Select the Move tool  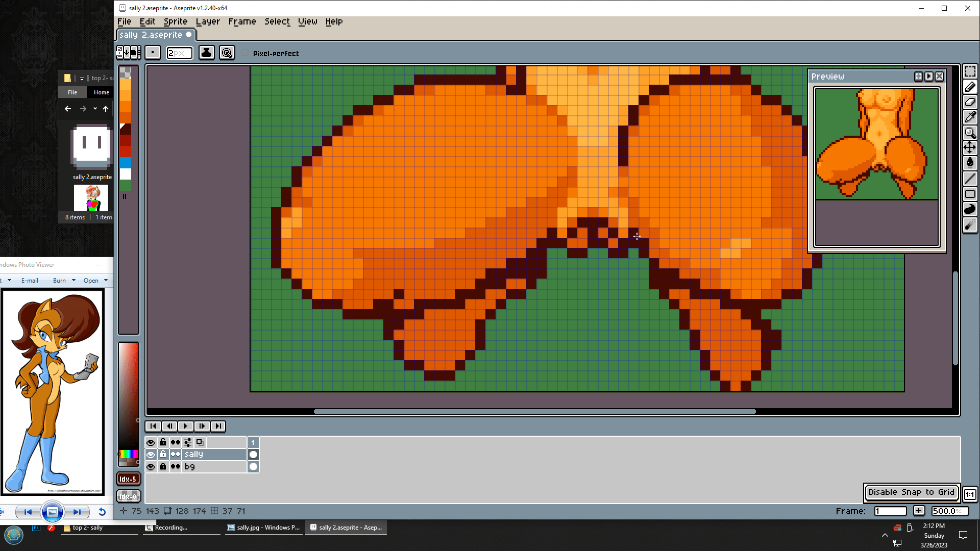tap(970, 148)
